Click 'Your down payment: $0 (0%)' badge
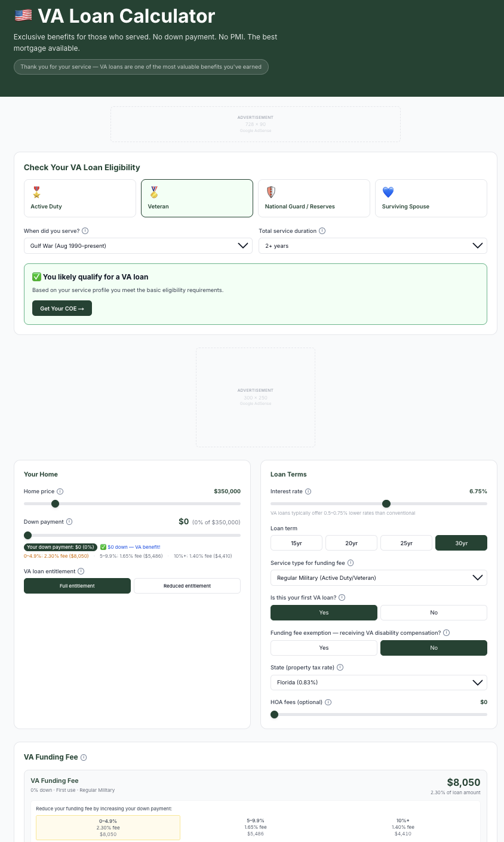The image size is (504, 842). pyautogui.click(x=60, y=547)
